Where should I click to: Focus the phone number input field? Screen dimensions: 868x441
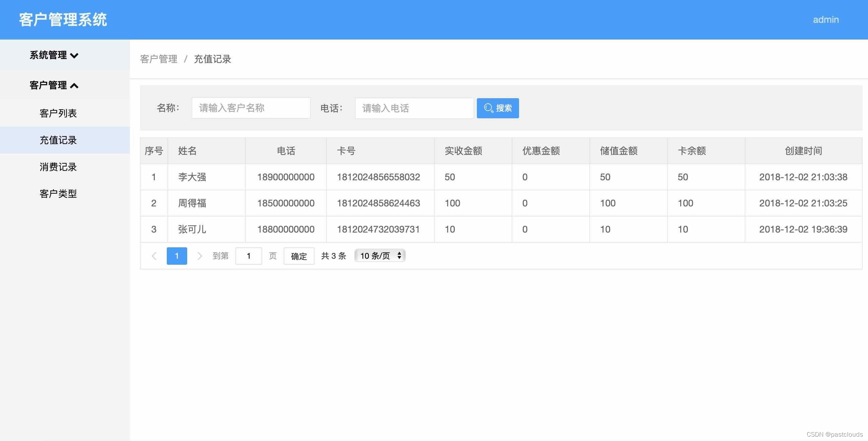pyautogui.click(x=414, y=108)
